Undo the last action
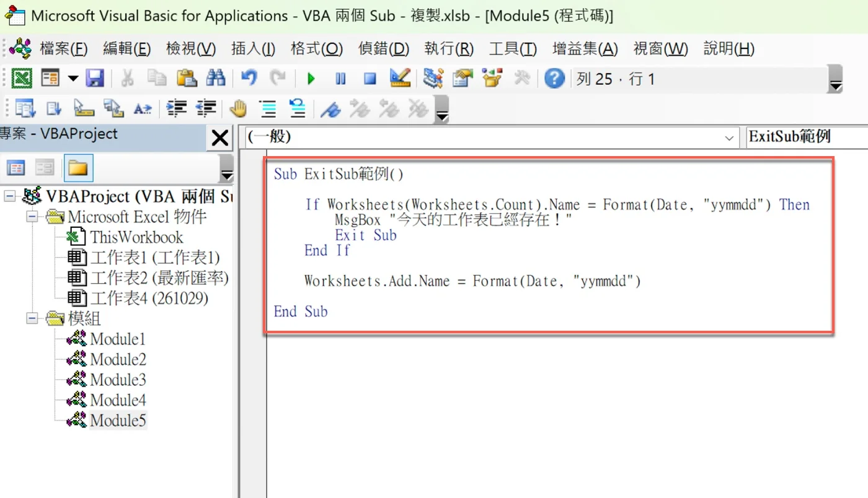The image size is (868, 498). coord(249,79)
